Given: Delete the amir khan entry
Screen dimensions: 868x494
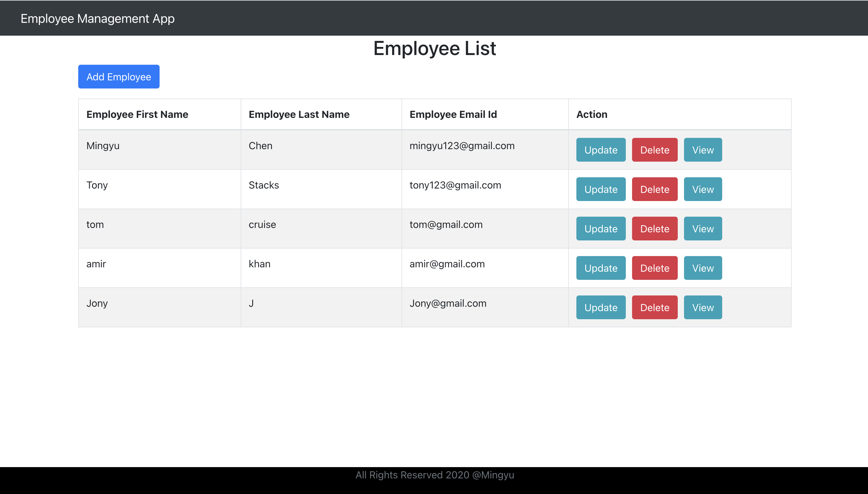Looking at the screenshot, I should tap(654, 268).
